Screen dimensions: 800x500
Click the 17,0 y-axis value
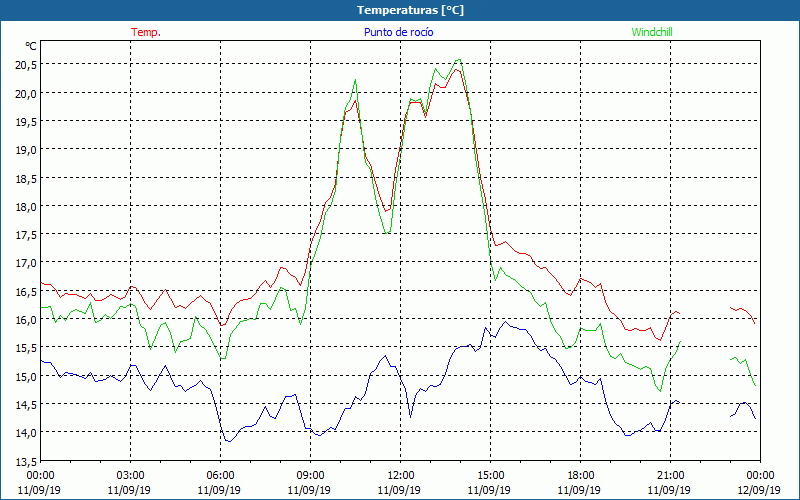pos(27,263)
